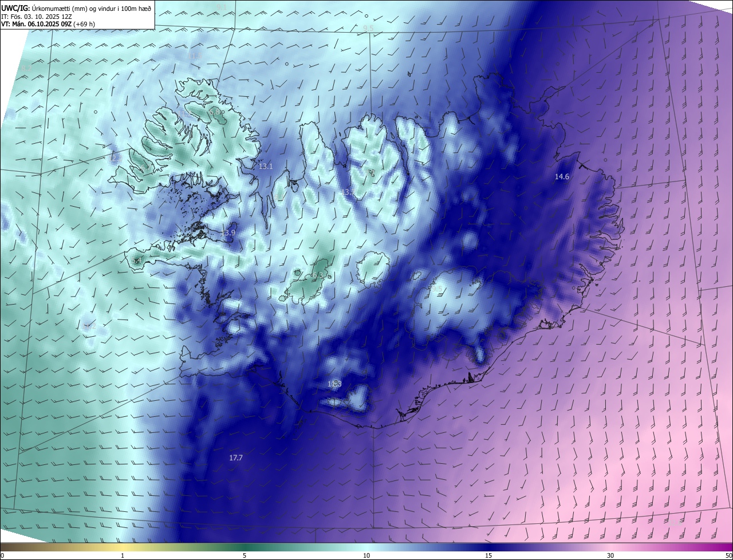Click the 1 label on the color scale
This screenshot has height=560, width=733.
click(123, 555)
